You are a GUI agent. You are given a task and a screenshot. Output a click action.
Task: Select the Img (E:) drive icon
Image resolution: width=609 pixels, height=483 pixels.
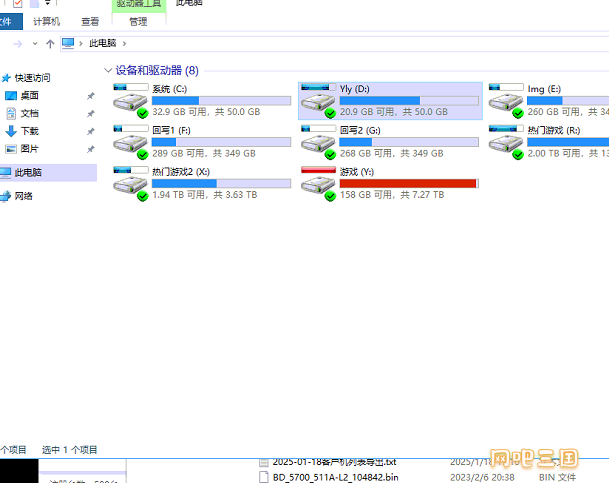[506, 101]
